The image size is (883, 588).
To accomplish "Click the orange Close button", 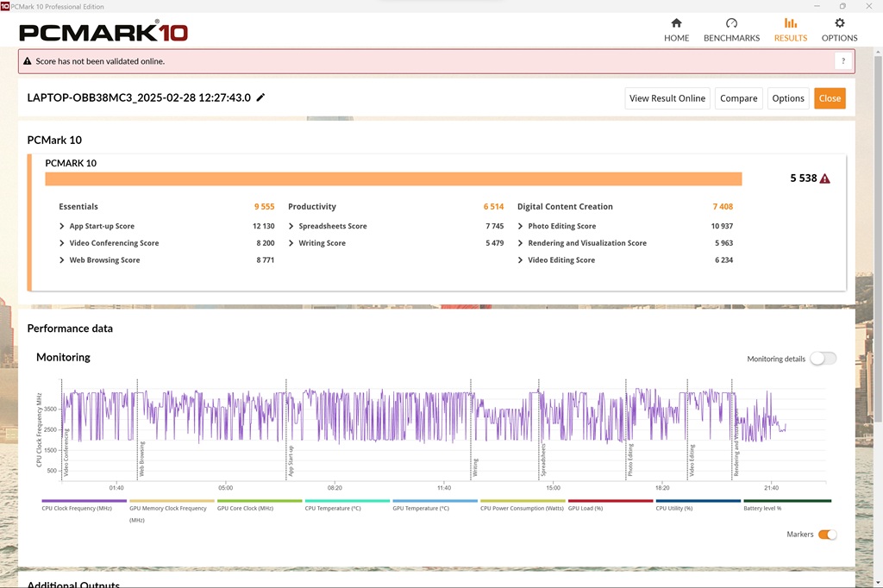I will tap(830, 98).
